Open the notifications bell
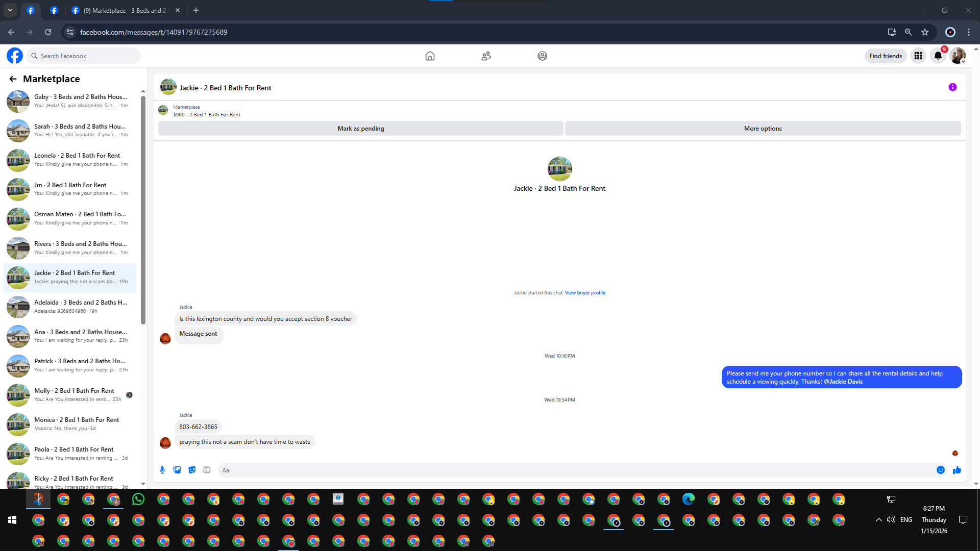 click(938, 56)
